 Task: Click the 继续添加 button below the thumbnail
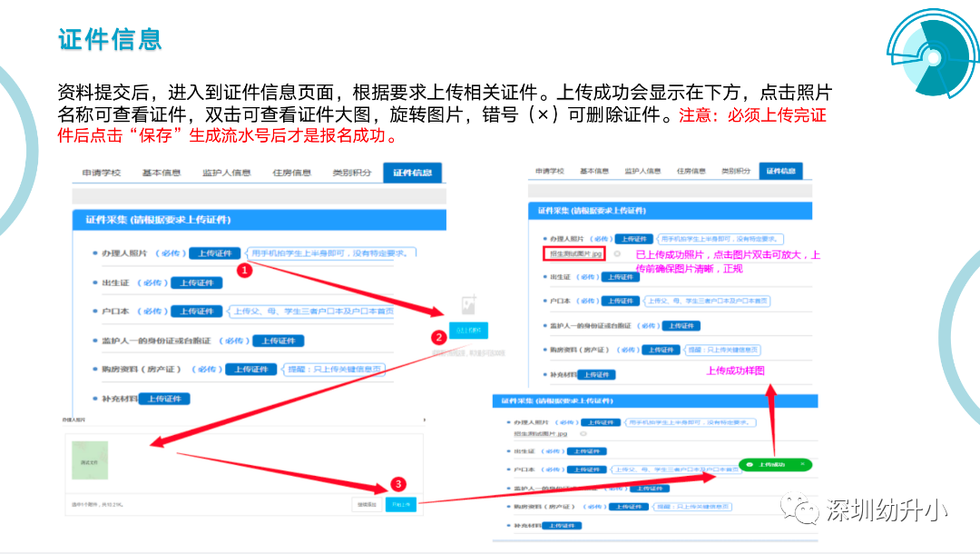tap(367, 504)
